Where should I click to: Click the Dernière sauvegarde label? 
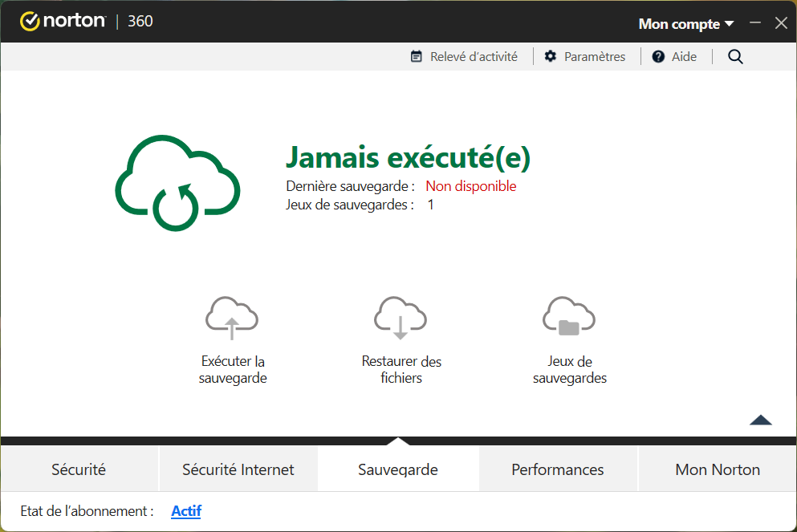(x=350, y=186)
